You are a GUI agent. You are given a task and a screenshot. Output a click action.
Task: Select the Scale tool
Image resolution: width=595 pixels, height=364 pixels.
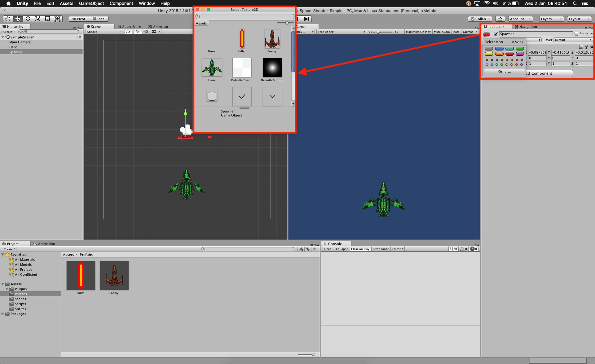coord(37,19)
